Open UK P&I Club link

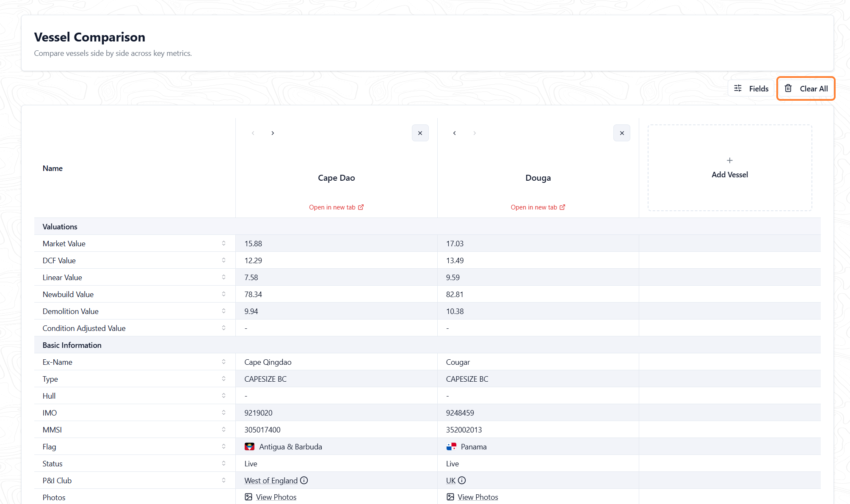tap(451, 480)
